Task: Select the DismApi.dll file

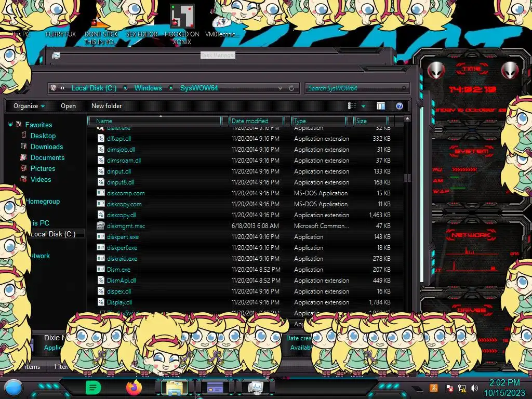Action: [122, 280]
